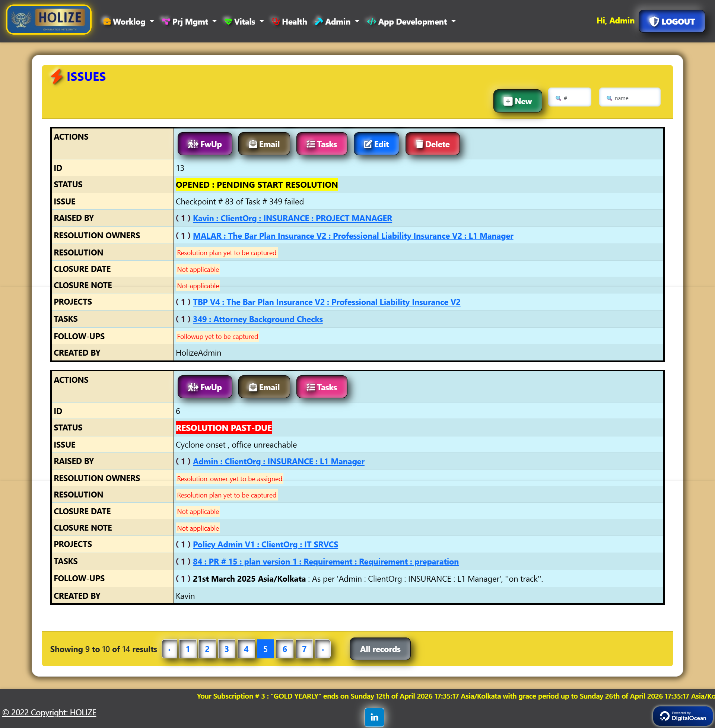Click the HOLIZE logo in header
This screenshot has width=715, height=728.
coord(49,20)
